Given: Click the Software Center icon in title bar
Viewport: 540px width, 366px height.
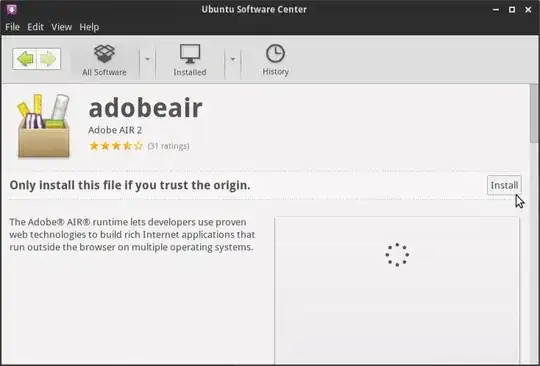Looking at the screenshot, I should [x=11, y=9].
